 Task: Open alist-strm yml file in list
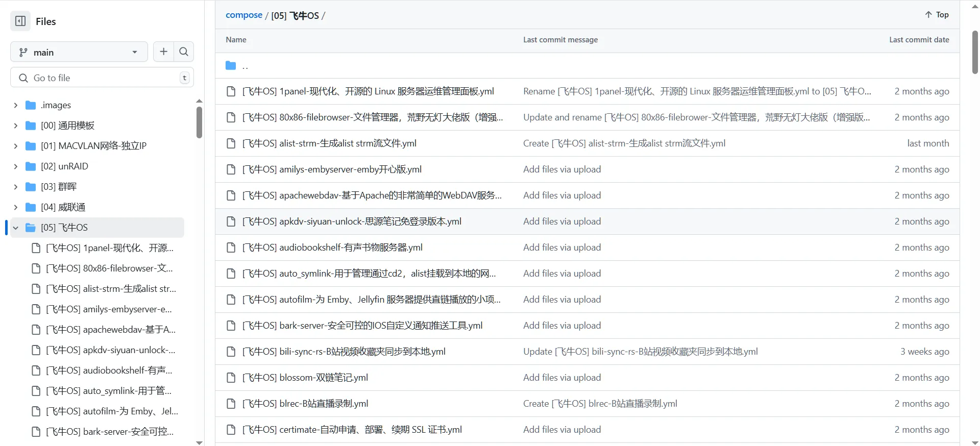point(329,143)
